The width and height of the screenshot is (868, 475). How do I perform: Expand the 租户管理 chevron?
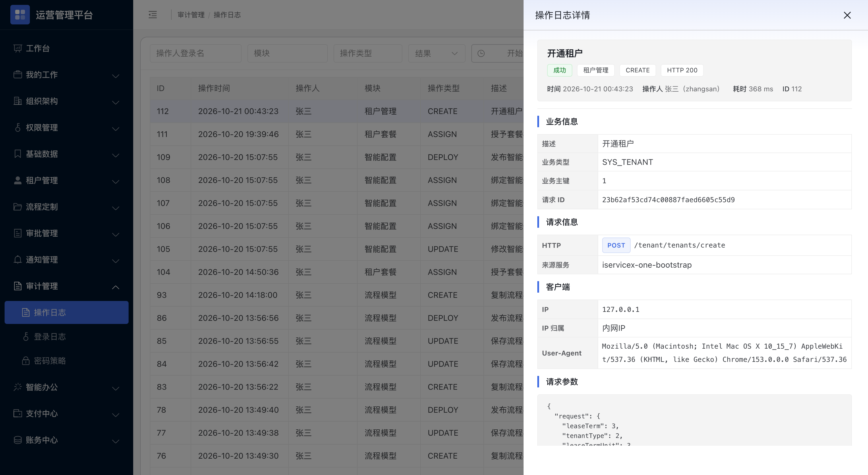116,182
